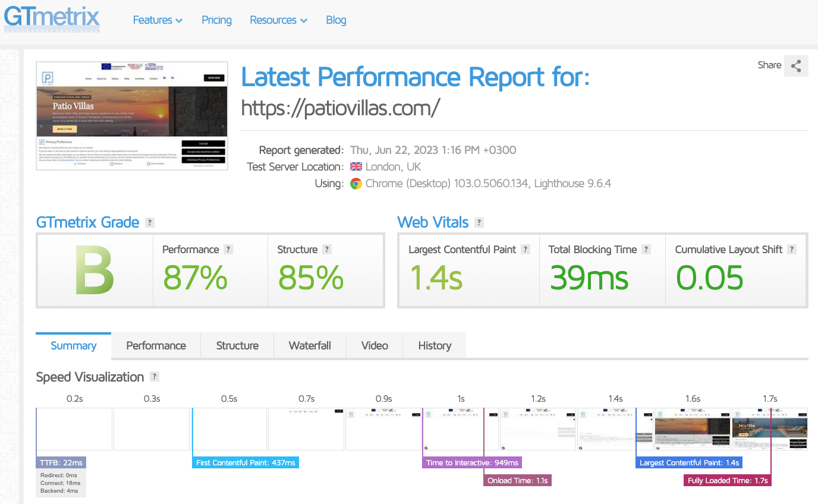Image resolution: width=818 pixels, height=504 pixels.
Task: Expand the Features dropdown menu
Action: pyautogui.click(x=158, y=20)
